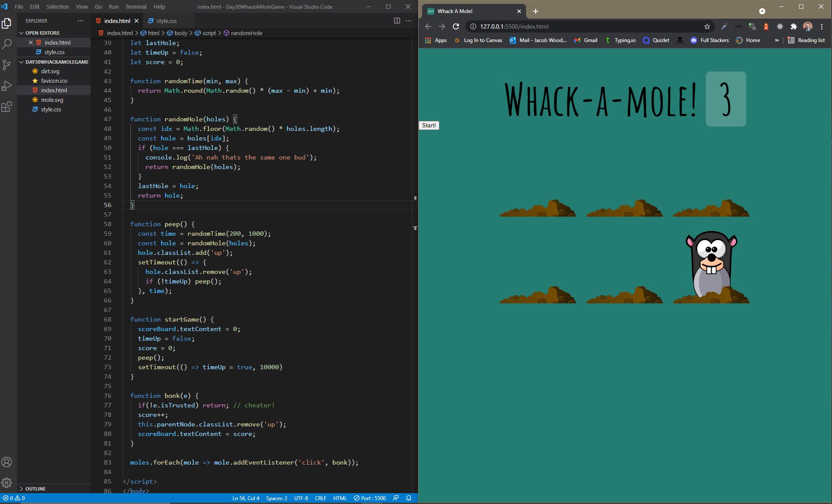Go back in the Chrome browser
Viewport: 832px width, 504px height.
[428, 26]
